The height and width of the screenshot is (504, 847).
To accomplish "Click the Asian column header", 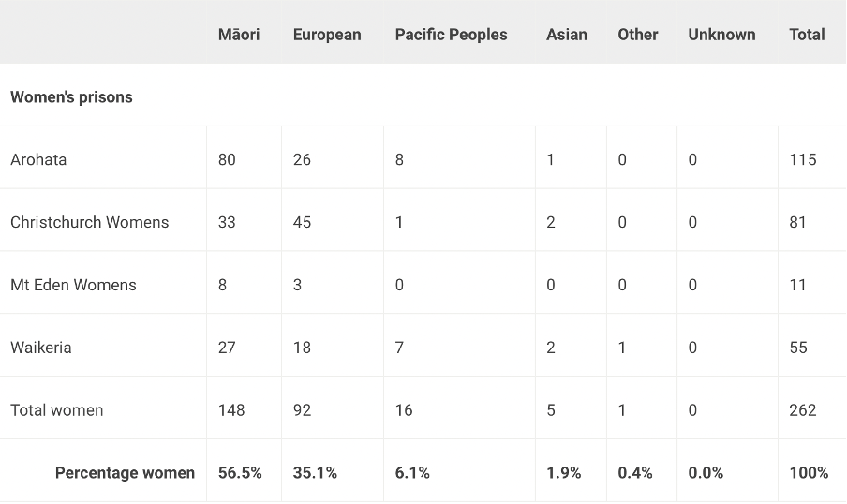I will (567, 35).
